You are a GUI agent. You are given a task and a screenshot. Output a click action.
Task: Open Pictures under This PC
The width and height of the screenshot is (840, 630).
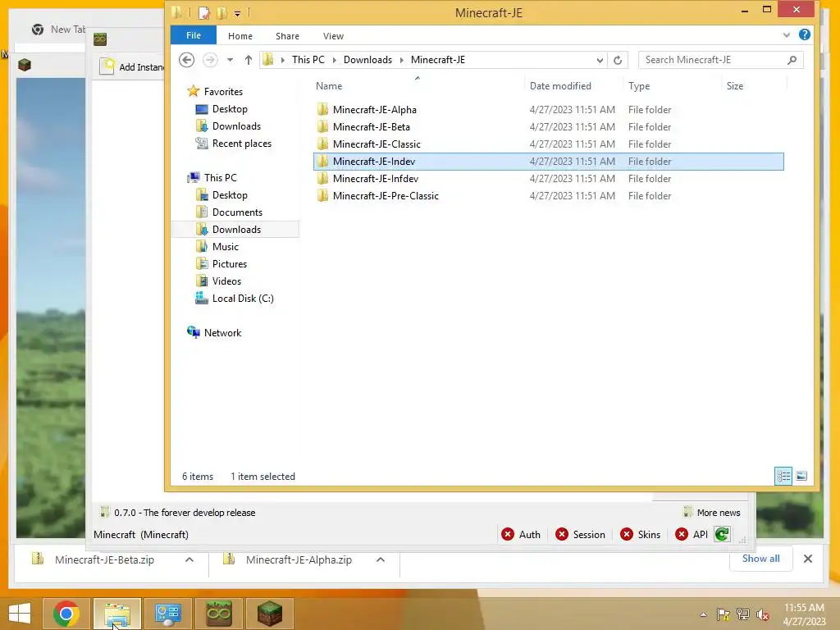(230, 264)
